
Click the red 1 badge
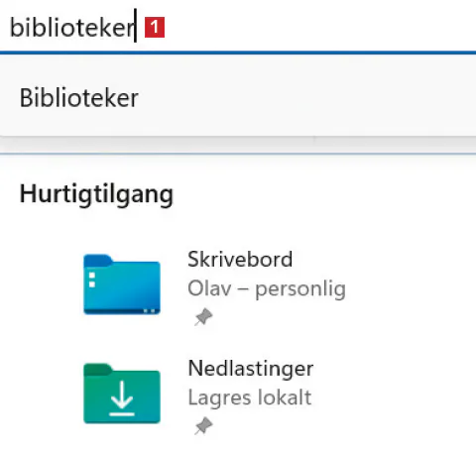[155, 28]
